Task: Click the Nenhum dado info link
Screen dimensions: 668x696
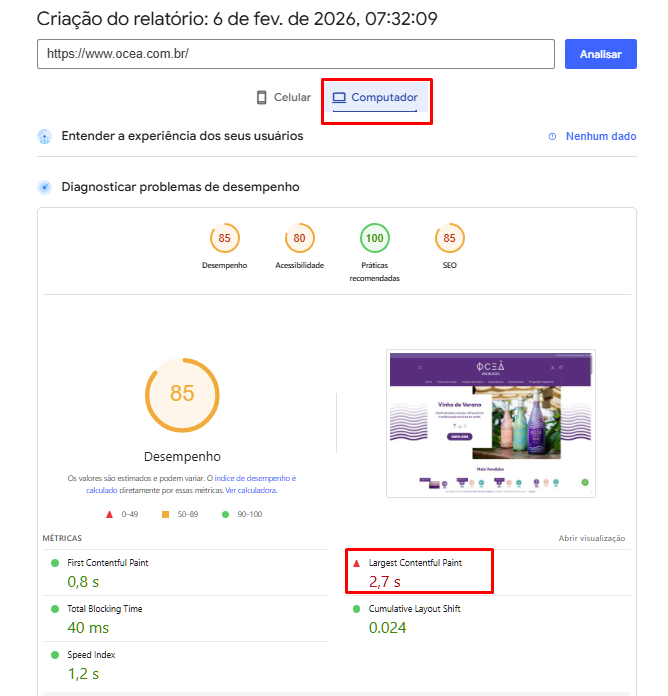Action: (600, 136)
